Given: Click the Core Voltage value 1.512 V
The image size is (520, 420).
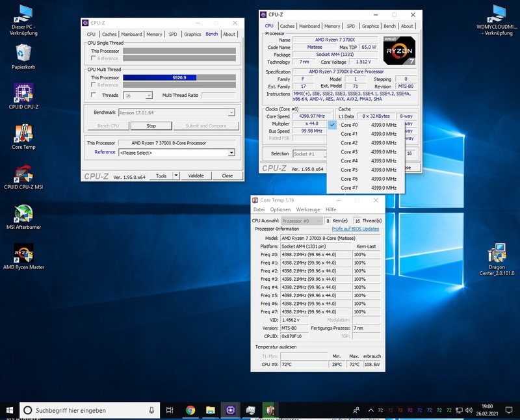Looking at the screenshot, I should (x=363, y=62).
